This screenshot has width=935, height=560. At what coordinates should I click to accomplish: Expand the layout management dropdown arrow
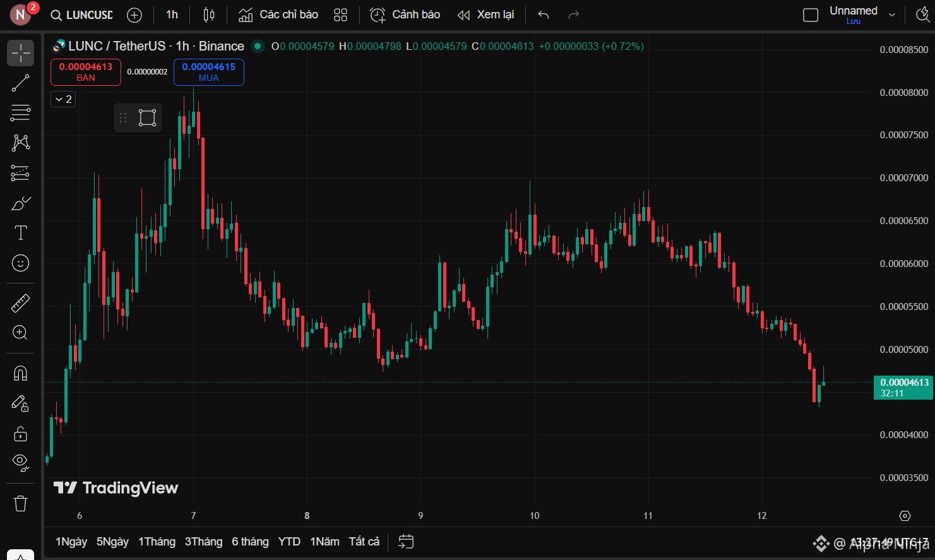892,15
